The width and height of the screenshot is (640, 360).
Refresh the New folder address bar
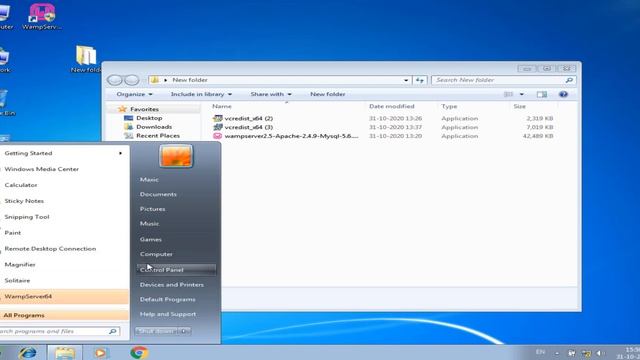click(x=420, y=80)
